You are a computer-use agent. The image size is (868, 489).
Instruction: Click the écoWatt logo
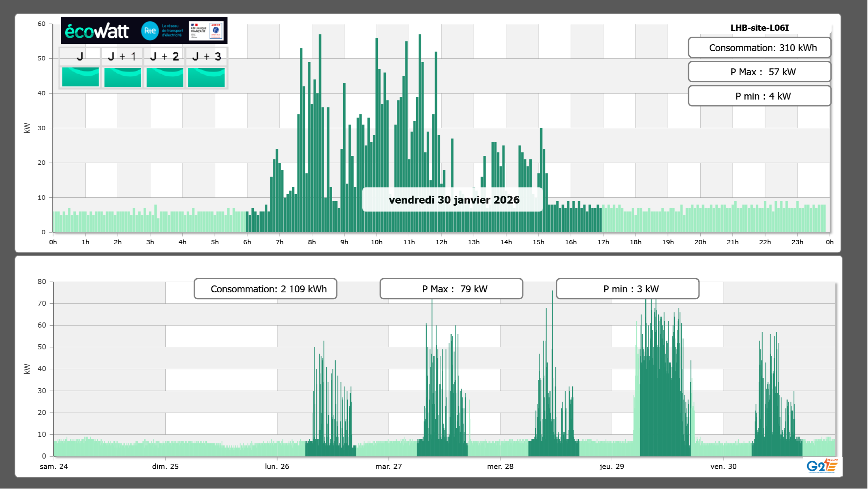tap(97, 31)
